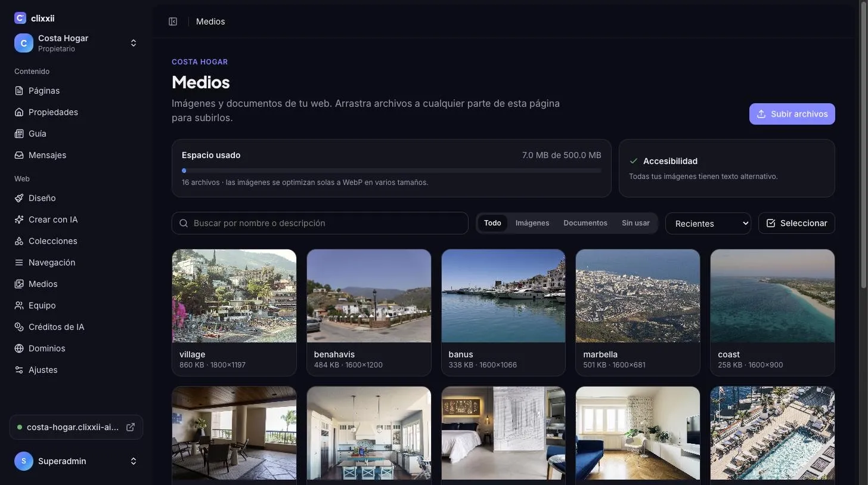Open the Recientes sort dropdown
The width and height of the screenshot is (868, 485).
click(708, 223)
